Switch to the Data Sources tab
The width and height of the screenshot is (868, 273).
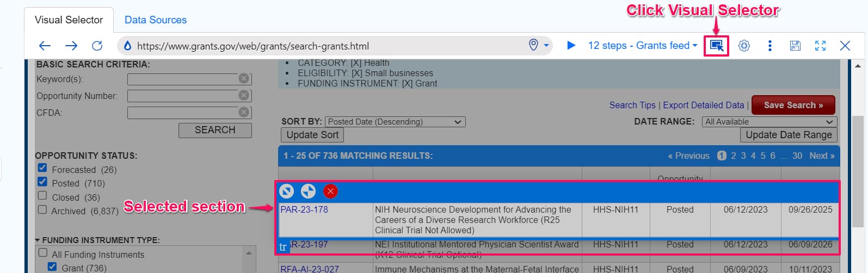tap(155, 20)
